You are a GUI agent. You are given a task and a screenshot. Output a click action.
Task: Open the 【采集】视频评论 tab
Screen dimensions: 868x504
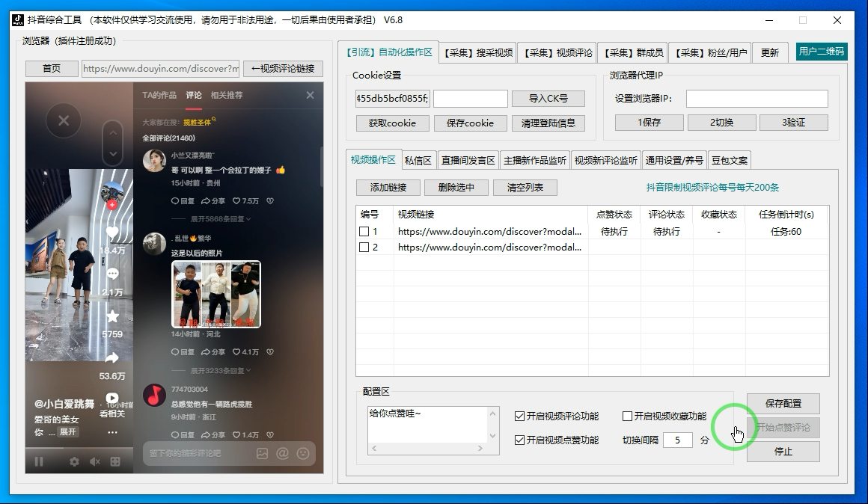[x=558, y=52]
